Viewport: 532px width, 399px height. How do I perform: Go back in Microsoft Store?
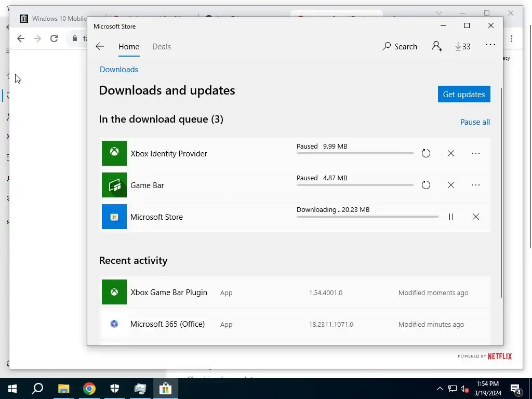click(100, 46)
